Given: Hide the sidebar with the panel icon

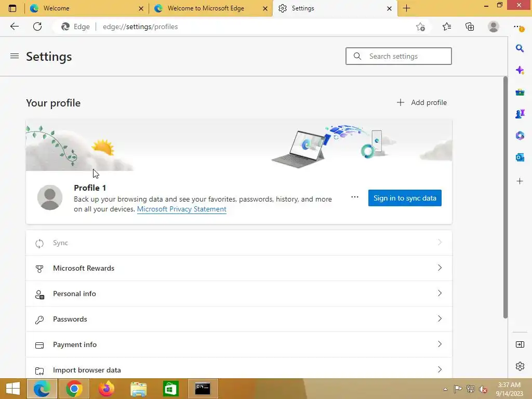Looking at the screenshot, I should click(x=520, y=345).
